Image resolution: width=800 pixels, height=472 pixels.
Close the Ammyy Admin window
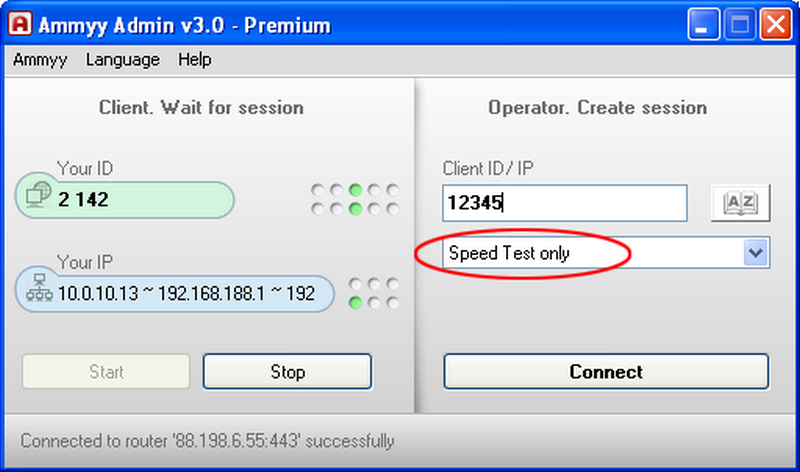coord(776,24)
